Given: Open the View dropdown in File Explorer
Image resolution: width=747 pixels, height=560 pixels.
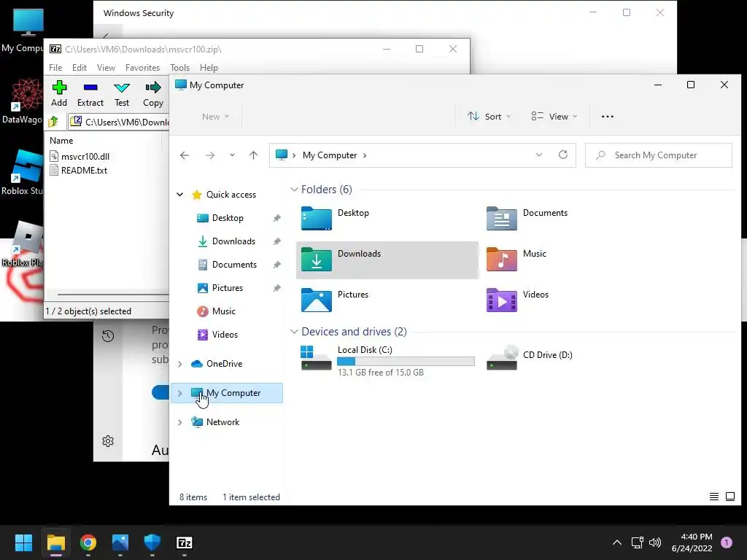Looking at the screenshot, I should [554, 116].
